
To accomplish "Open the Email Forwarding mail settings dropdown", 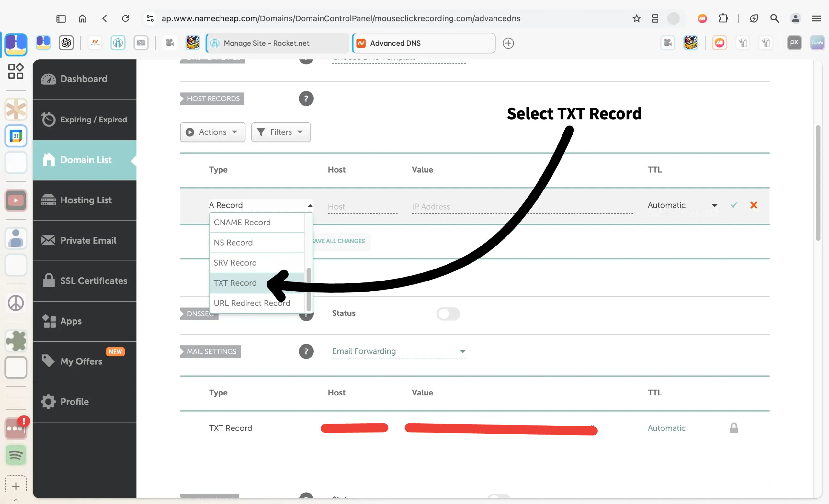I will 398,351.
